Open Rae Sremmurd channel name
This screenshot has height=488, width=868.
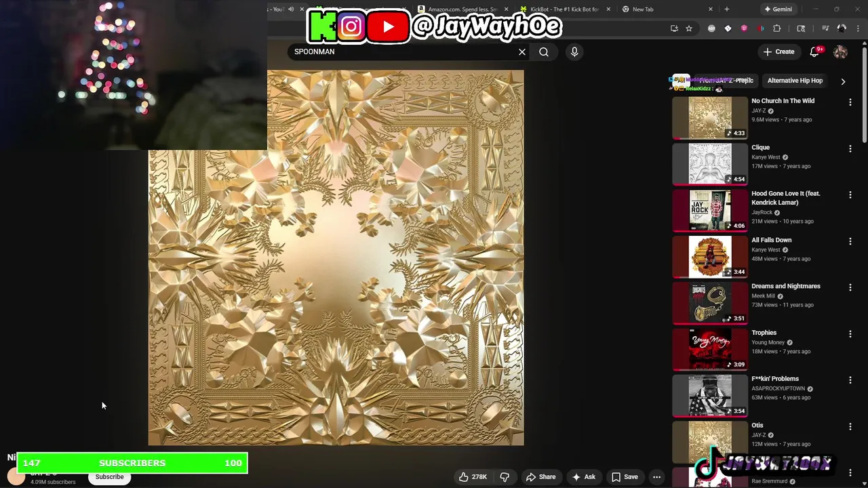click(769, 481)
